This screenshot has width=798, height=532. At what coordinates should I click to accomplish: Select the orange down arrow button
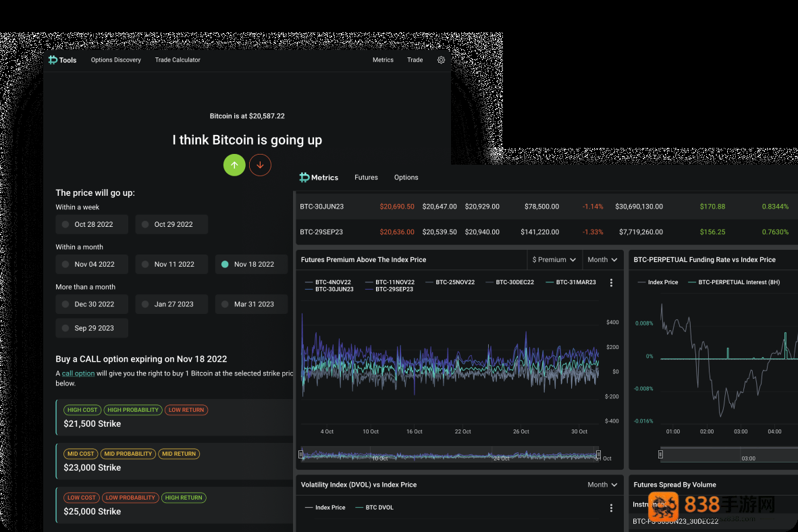260,165
